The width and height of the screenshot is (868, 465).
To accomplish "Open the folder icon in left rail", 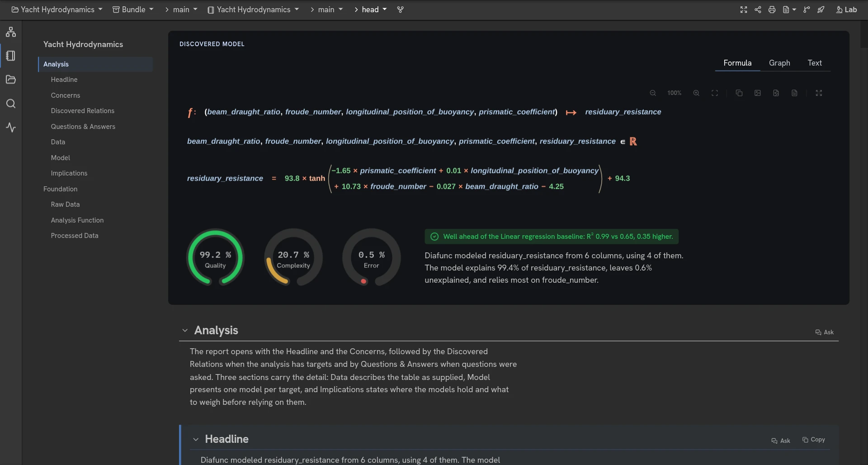I will pos(11,80).
